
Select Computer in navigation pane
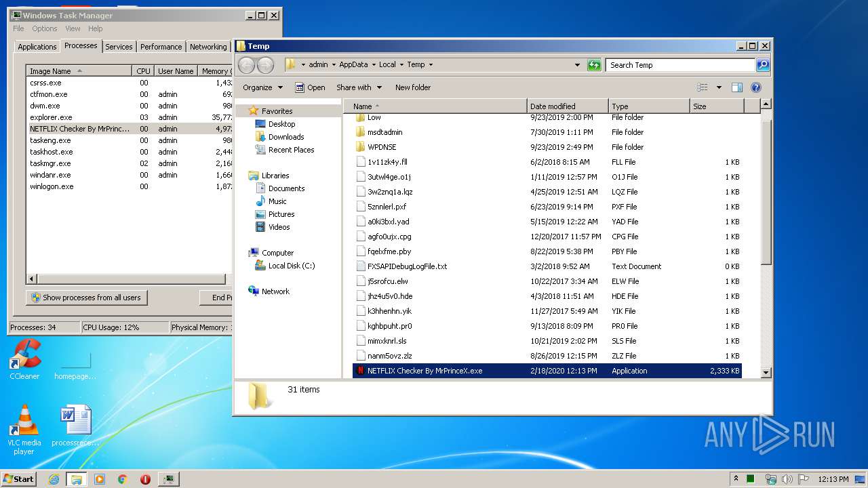(277, 253)
